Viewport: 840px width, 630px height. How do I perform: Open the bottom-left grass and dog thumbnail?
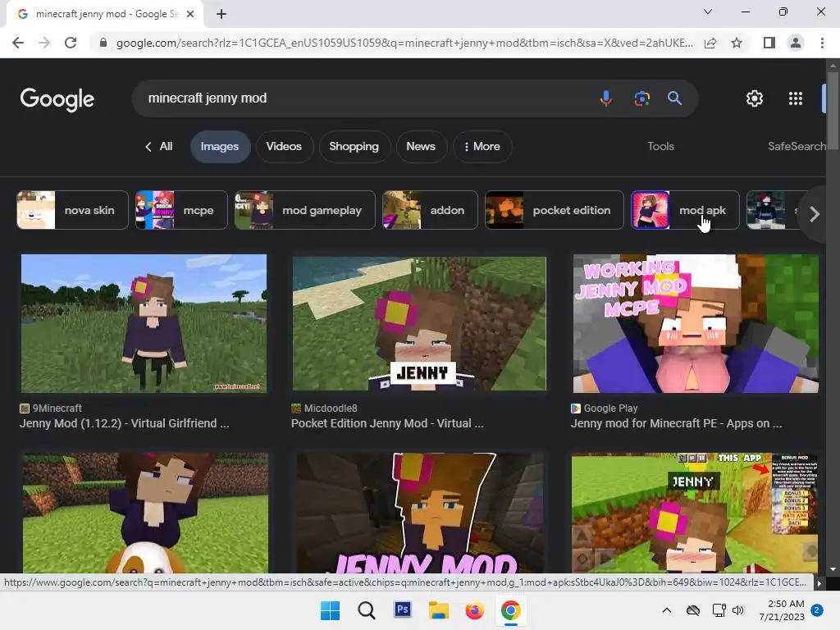pos(145,514)
